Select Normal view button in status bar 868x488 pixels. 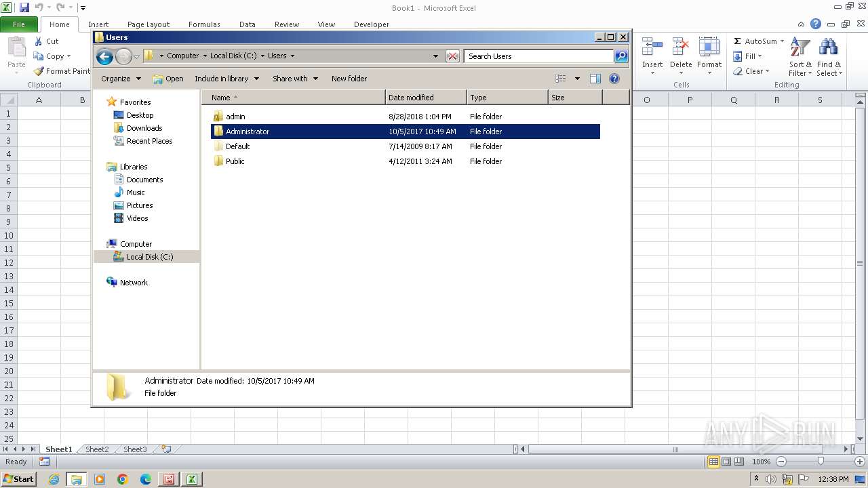tap(713, 462)
